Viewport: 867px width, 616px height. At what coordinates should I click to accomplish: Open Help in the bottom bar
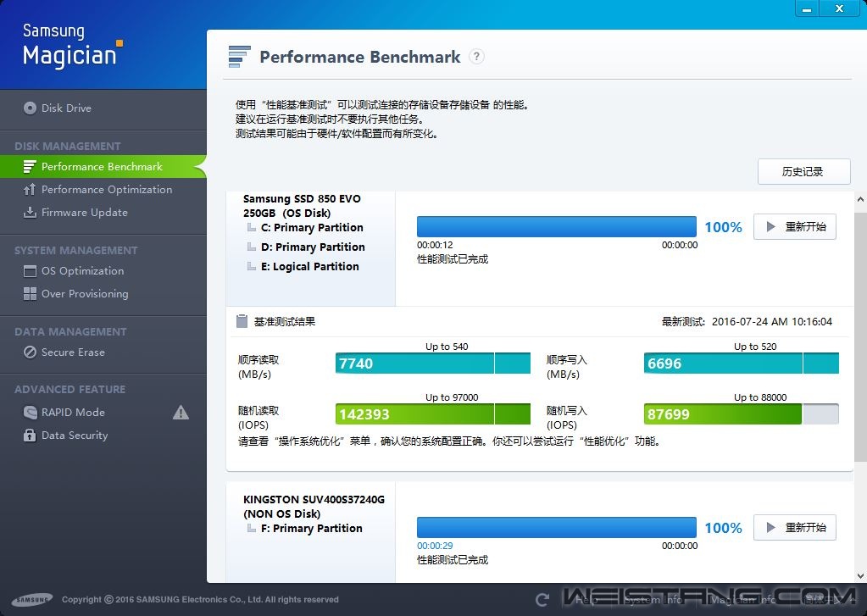coord(586,600)
